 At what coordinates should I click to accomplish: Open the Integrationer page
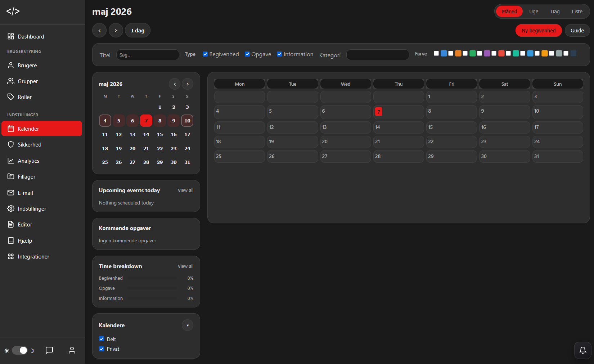coord(42,256)
